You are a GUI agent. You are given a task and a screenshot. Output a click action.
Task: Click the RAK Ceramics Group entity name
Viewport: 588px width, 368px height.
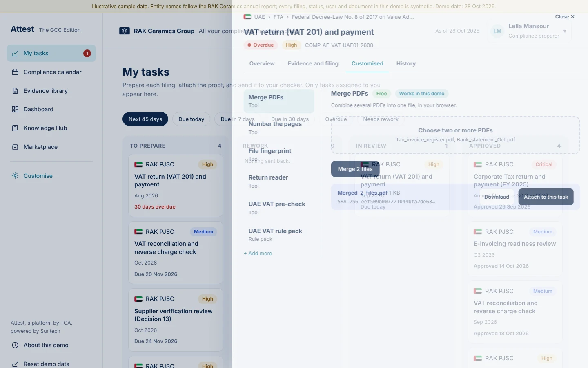coord(164,31)
